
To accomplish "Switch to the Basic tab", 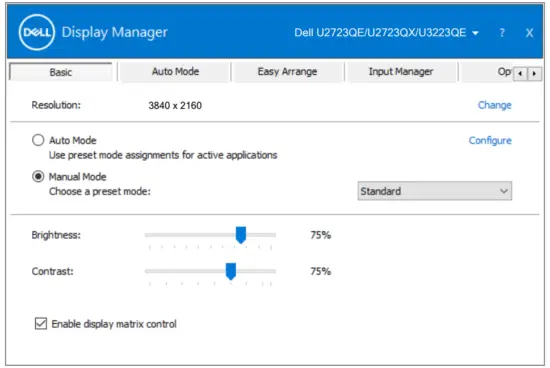I will (60, 72).
